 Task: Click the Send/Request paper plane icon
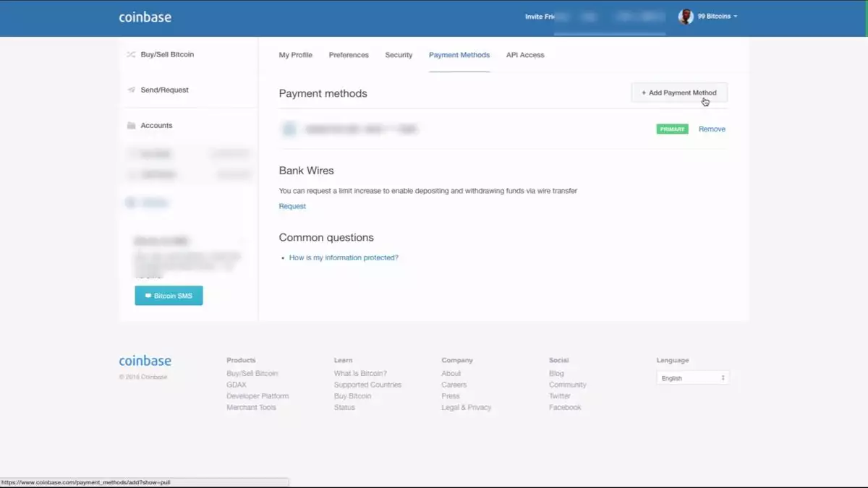click(x=131, y=90)
